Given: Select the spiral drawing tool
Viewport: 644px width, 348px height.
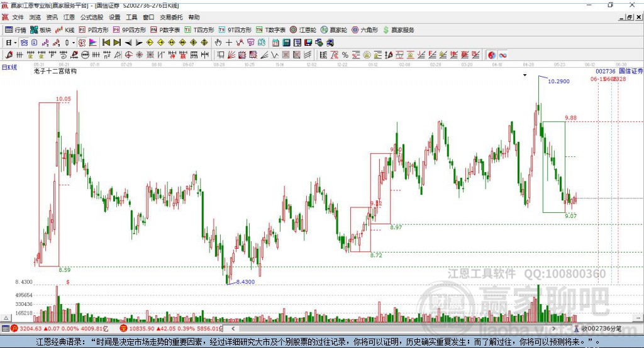Looking at the screenshot, I should [64, 55].
